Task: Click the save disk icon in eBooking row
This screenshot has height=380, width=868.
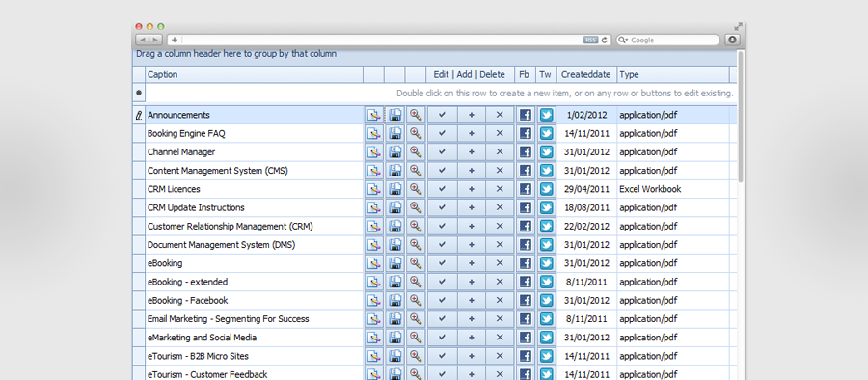Action: tap(394, 263)
